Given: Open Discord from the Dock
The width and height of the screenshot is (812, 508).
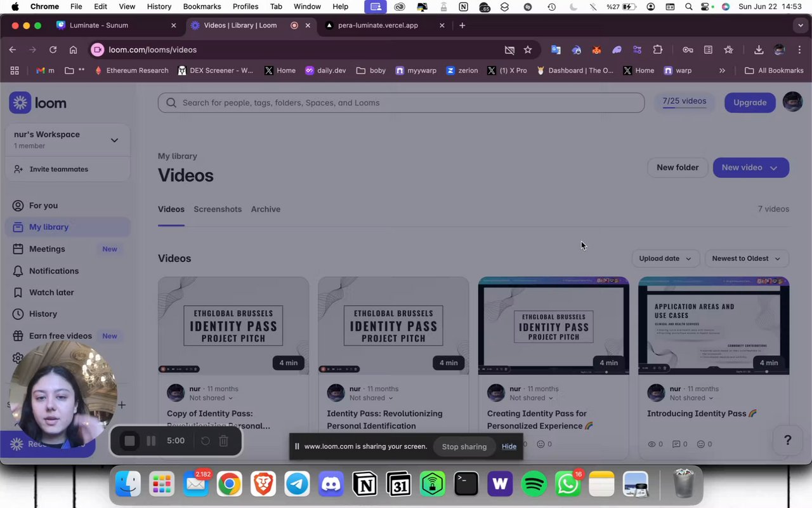Looking at the screenshot, I should [x=331, y=485].
